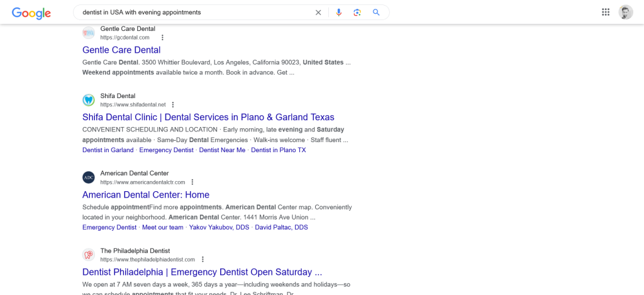Follow Emergency Dentist sitelink under Shifa Dental
The image size is (644, 295).
click(166, 150)
